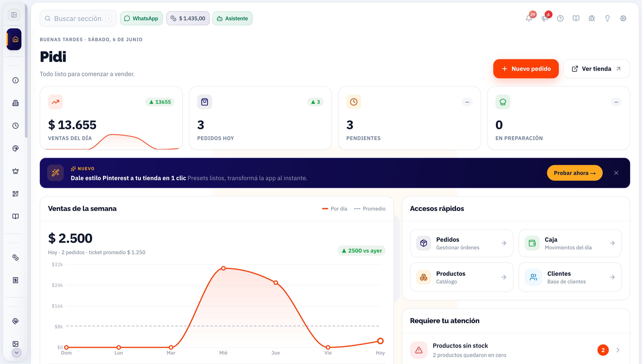The width and height of the screenshot is (642, 364).
Task: Open the QR code icon in sidebar
Action: coord(16,194)
